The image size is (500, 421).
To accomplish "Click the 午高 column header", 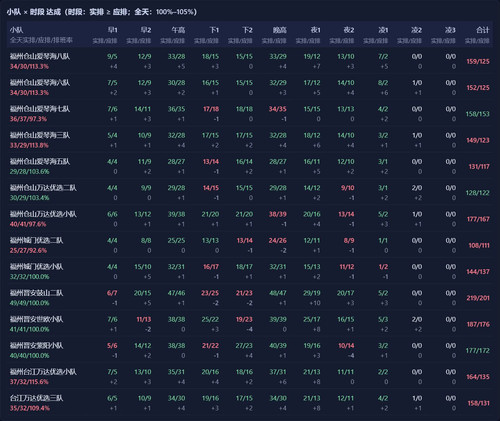I will [x=178, y=30].
